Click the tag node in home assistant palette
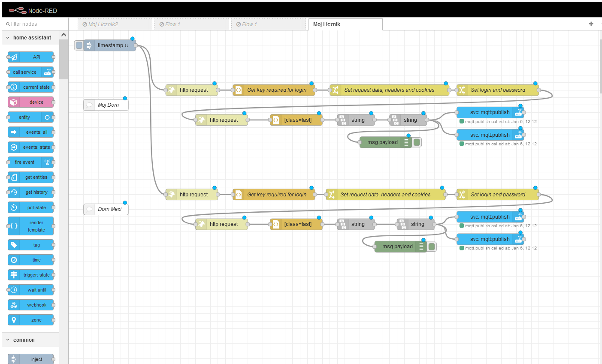602x364 pixels. click(30, 245)
